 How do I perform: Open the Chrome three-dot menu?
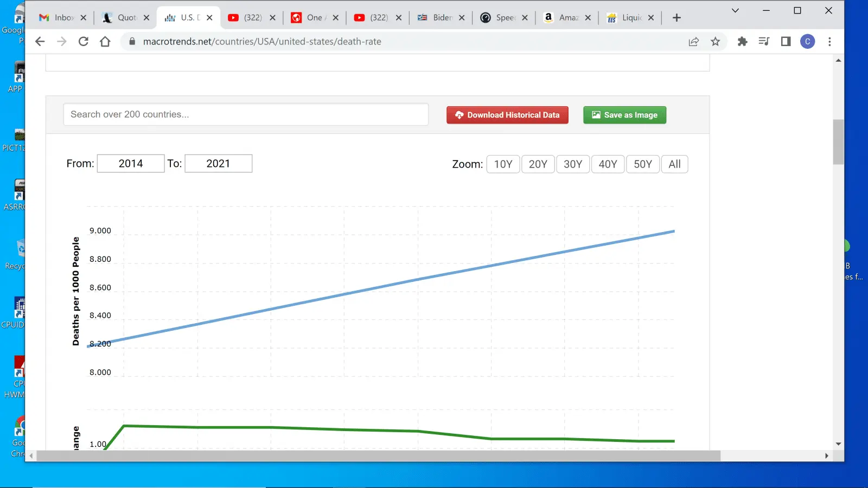coord(829,42)
